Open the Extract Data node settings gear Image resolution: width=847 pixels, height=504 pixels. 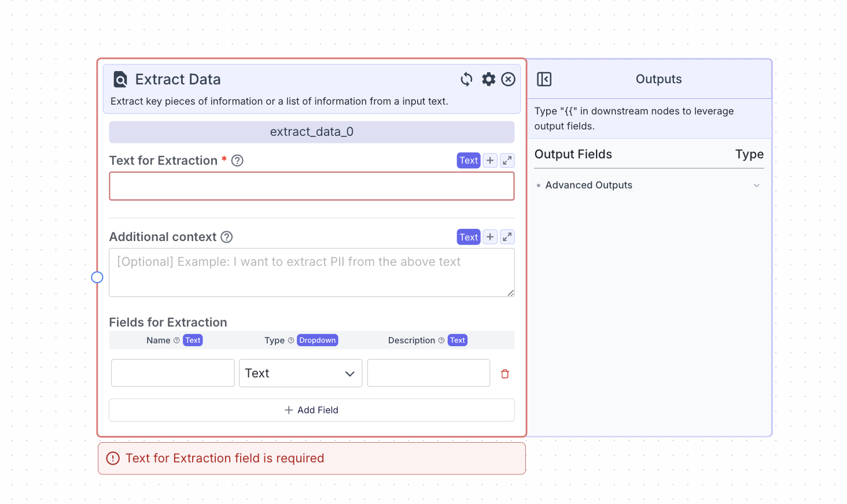pyautogui.click(x=488, y=79)
